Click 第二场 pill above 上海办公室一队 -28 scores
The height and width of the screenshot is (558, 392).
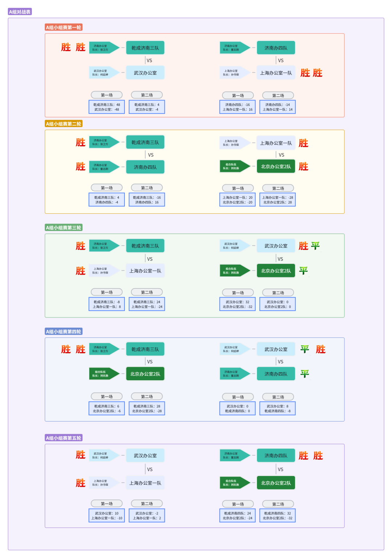click(278, 188)
